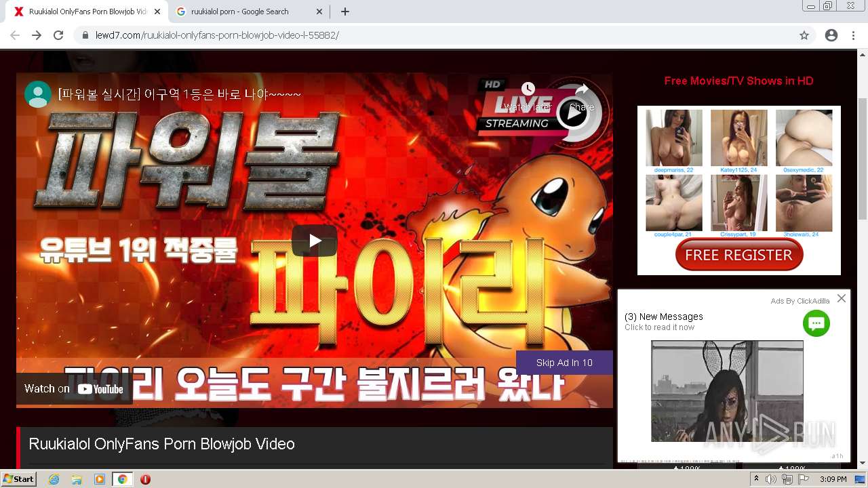Open the volume speaker tray icon

click(771, 479)
